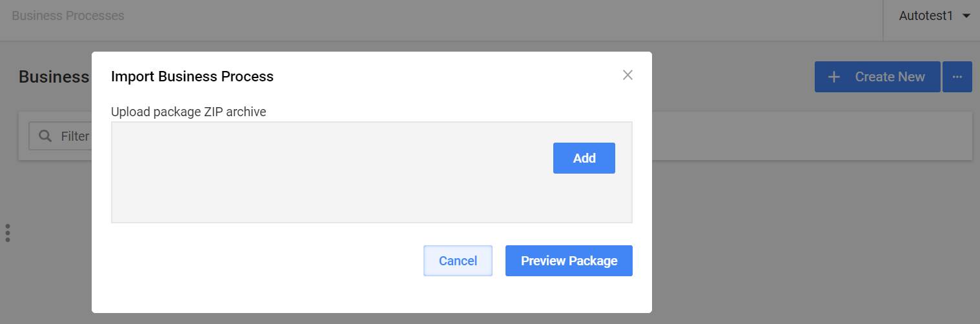Expand the caret arrow beside Autotest1

coord(966,16)
